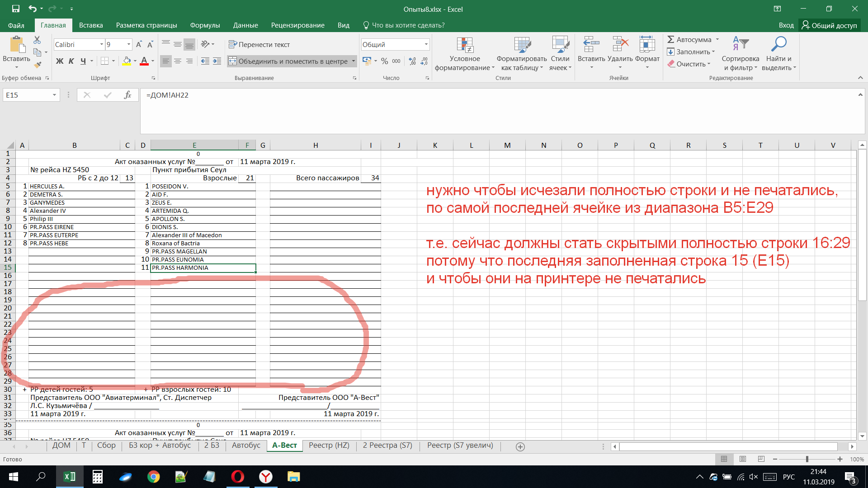Image resolution: width=868 pixels, height=488 pixels.
Task: Apply red font color swatch
Action: (144, 61)
